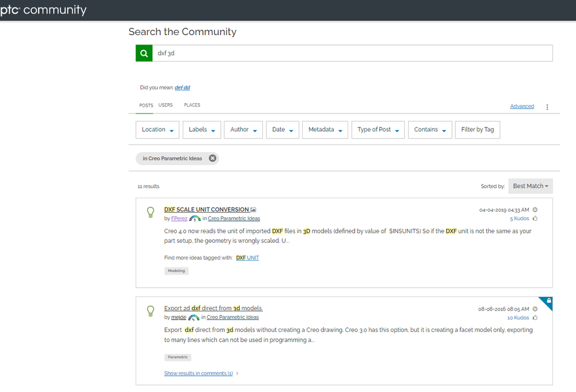Click the DXF UNIT tag link
Viewport: 576px width, 392px height.
click(x=247, y=258)
